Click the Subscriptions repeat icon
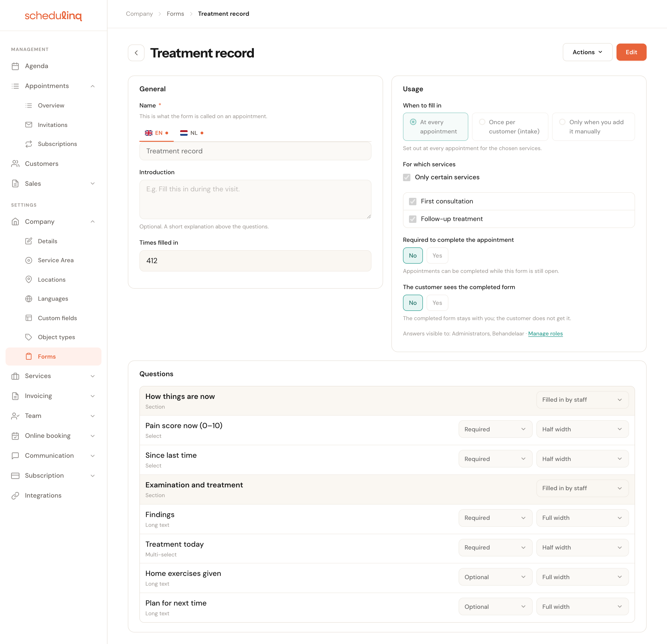The height and width of the screenshot is (644, 667). [x=29, y=144]
